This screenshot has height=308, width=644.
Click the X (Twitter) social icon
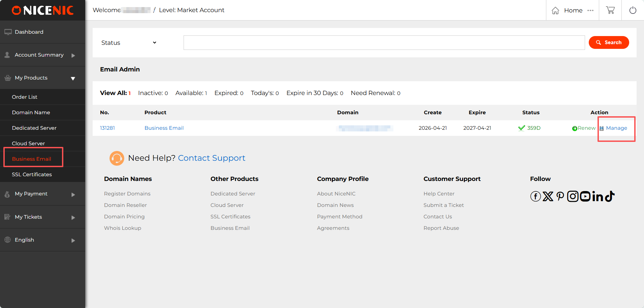pos(548,196)
